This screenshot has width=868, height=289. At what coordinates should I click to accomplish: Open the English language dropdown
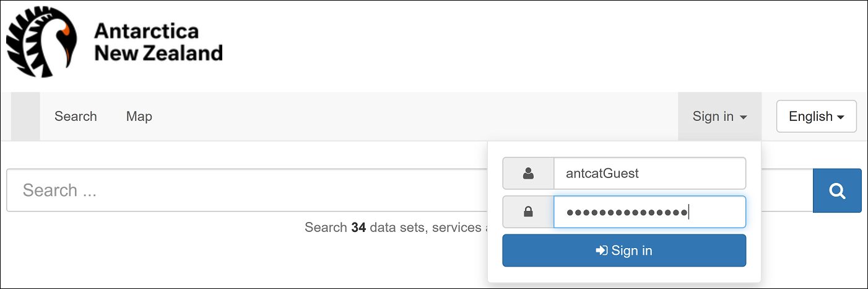tap(817, 117)
